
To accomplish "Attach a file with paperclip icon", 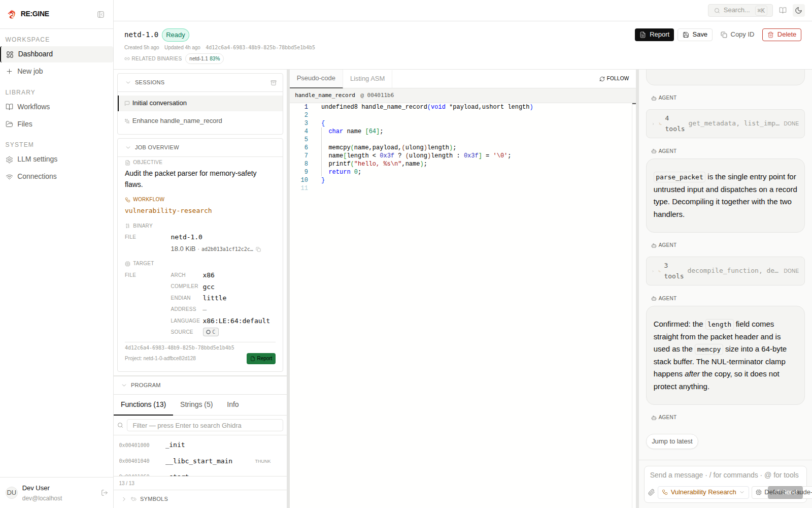I will (x=652, y=492).
